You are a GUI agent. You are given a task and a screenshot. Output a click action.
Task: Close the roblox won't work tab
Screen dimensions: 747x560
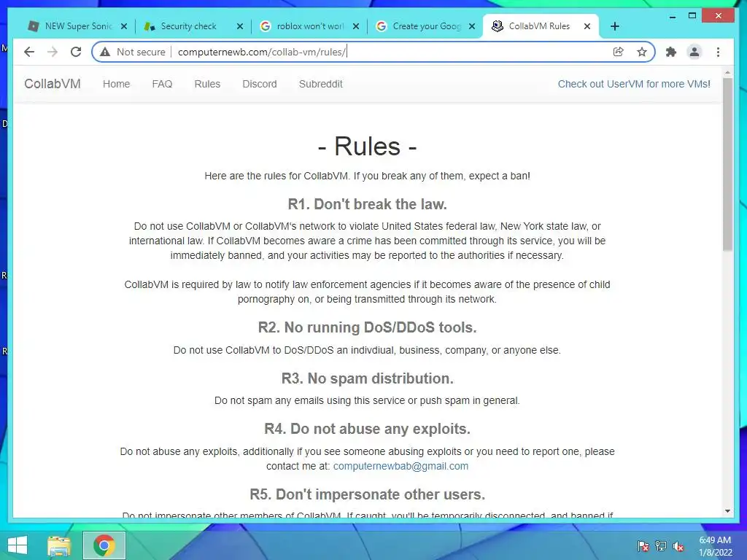click(356, 26)
